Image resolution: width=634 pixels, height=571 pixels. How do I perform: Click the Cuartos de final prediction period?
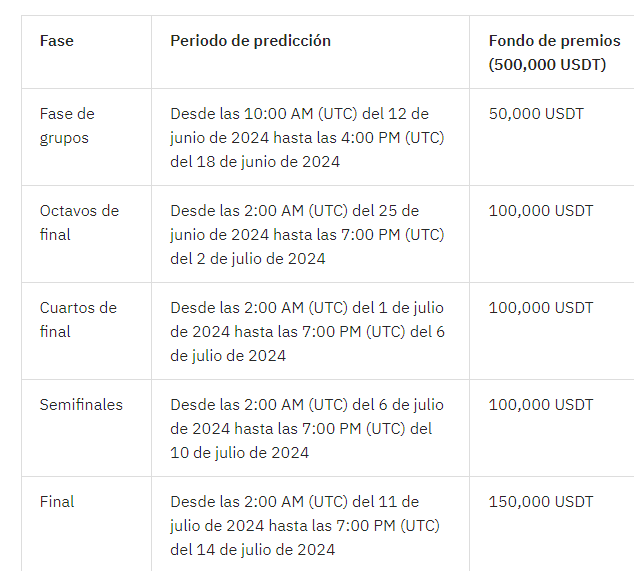coord(307,332)
